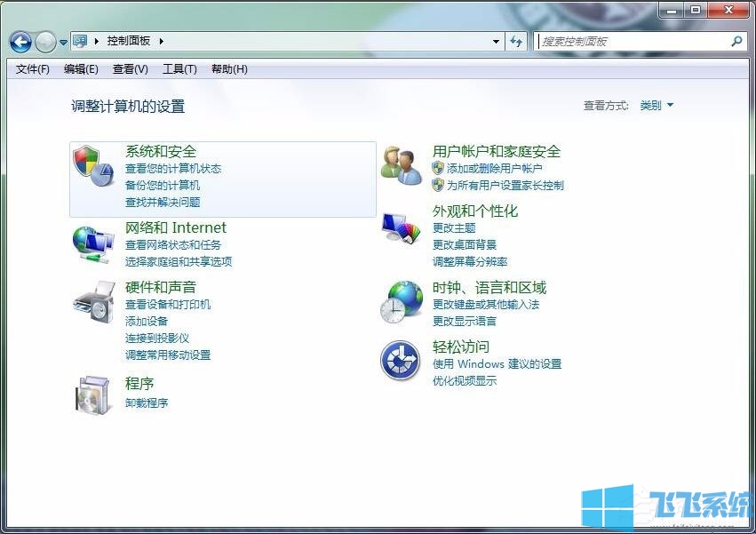This screenshot has height=534, width=756.
Task: Click the 搜索控制面板 search field
Action: coord(634,42)
